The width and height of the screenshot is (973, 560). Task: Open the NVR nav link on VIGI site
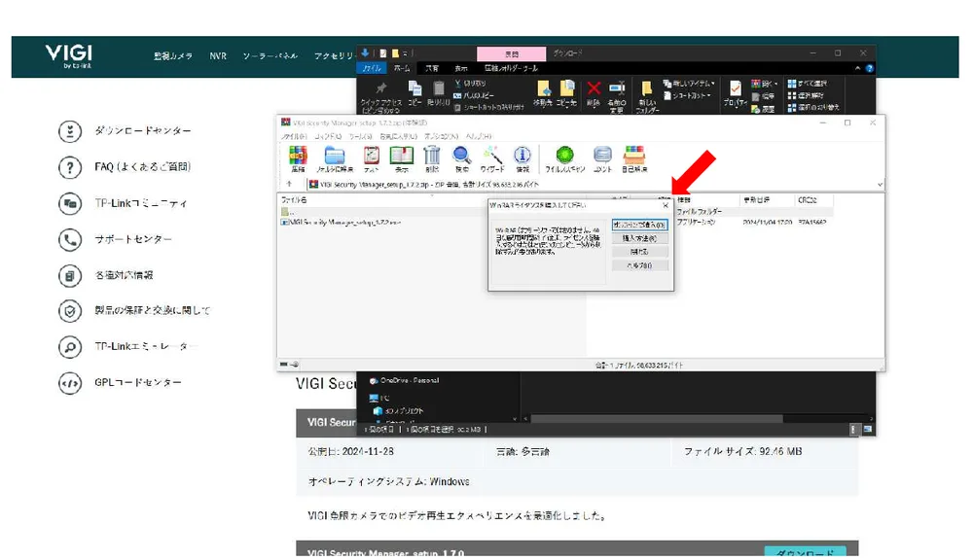(218, 55)
